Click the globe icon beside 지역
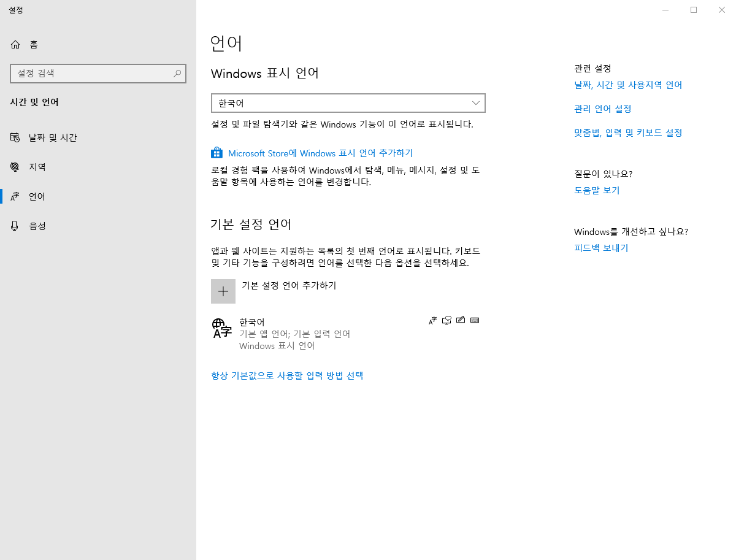The height and width of the screenshot is (560, 736). click(15, 167)
